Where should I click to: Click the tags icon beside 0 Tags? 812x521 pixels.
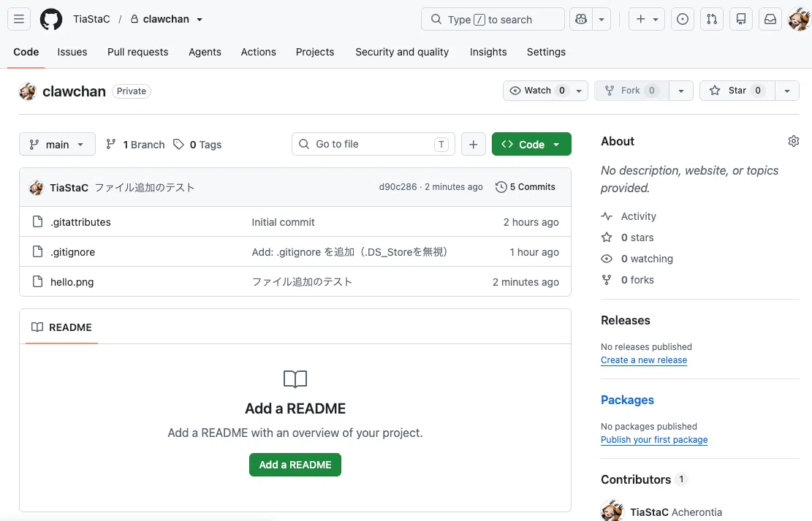pos(178,145)
